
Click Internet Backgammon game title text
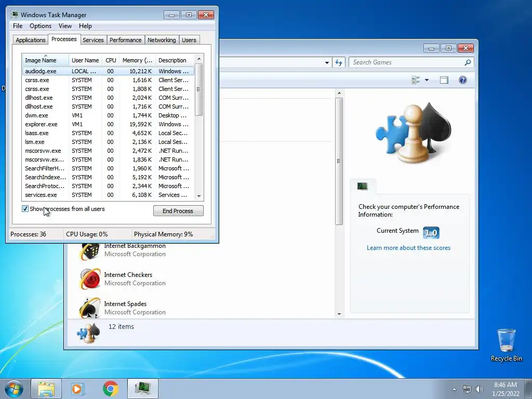135,246
